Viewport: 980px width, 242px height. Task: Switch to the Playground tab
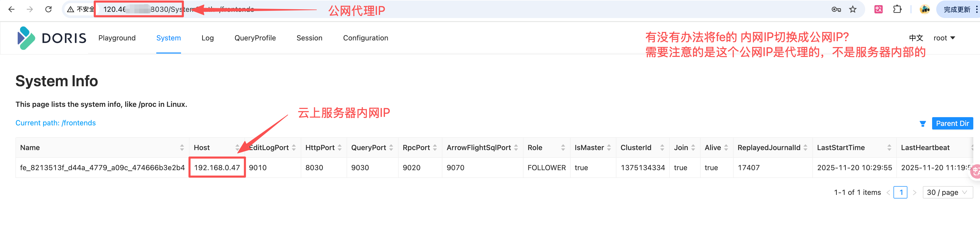tap(117, 38)
